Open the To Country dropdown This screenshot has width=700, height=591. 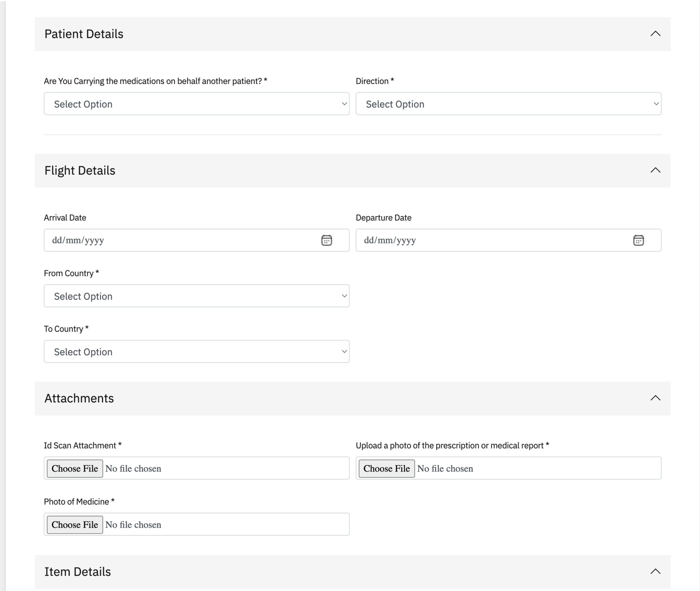click(x=197, y=352)
